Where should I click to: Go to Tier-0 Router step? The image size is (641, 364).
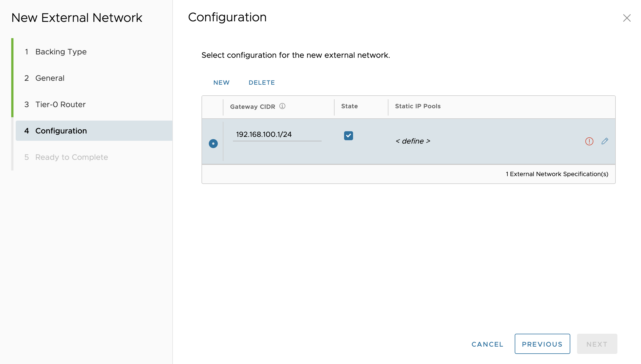point(60,104)
